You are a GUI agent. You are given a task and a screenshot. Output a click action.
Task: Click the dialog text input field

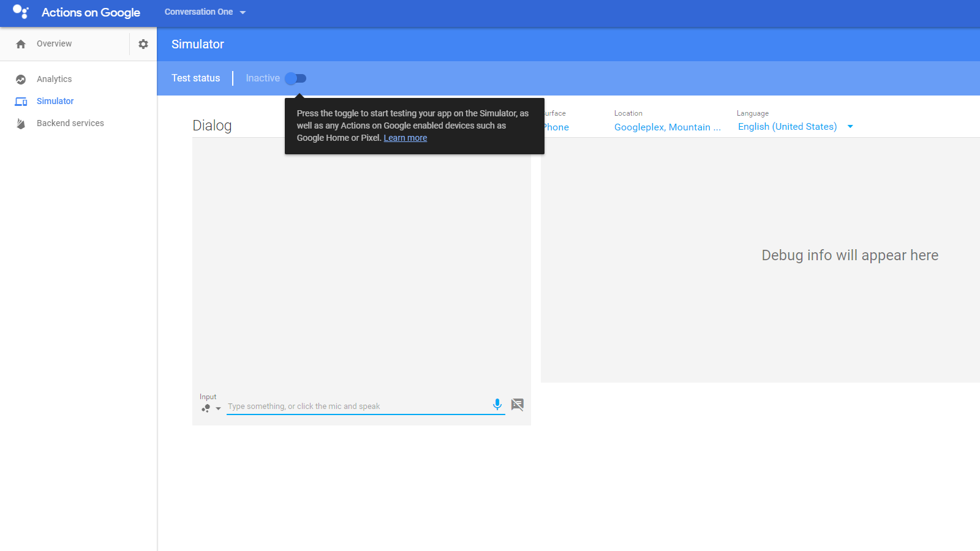click(358, 407)
